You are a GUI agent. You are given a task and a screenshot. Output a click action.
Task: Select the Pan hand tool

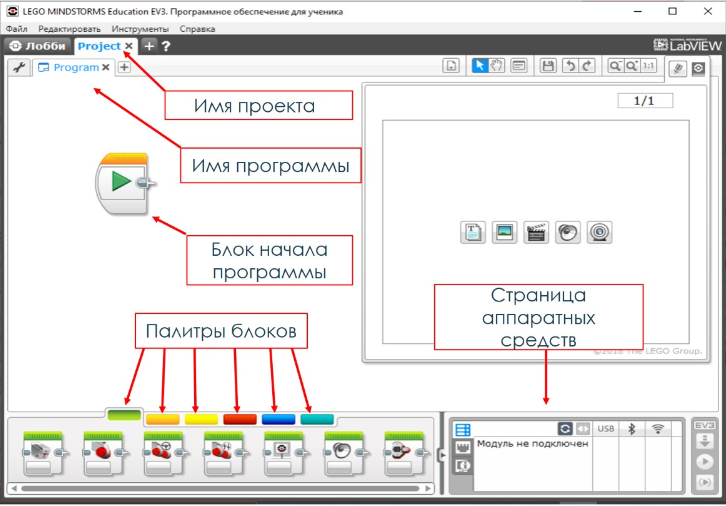(497, 66)
